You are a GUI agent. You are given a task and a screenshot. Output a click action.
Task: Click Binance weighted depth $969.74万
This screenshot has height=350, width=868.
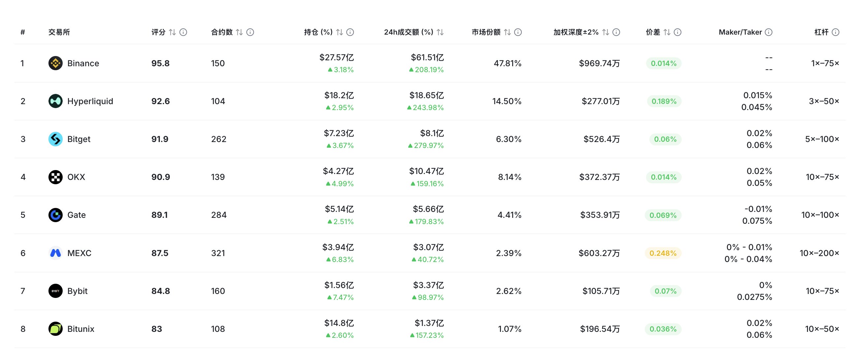click(x=600, y=63)
